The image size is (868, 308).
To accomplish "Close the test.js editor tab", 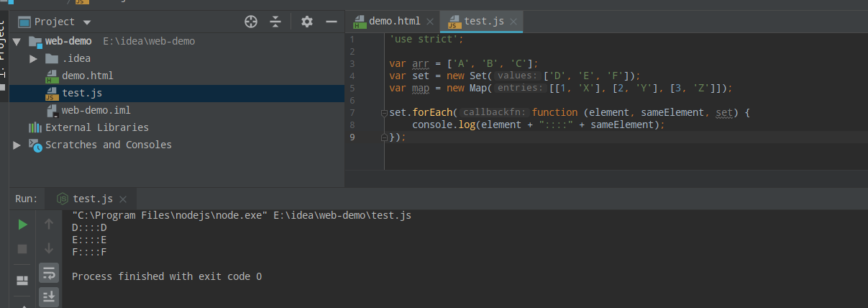I will [513, 22].
